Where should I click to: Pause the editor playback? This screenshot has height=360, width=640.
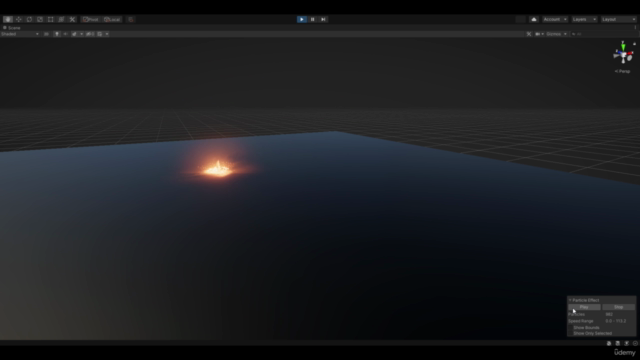pos(313,19)
